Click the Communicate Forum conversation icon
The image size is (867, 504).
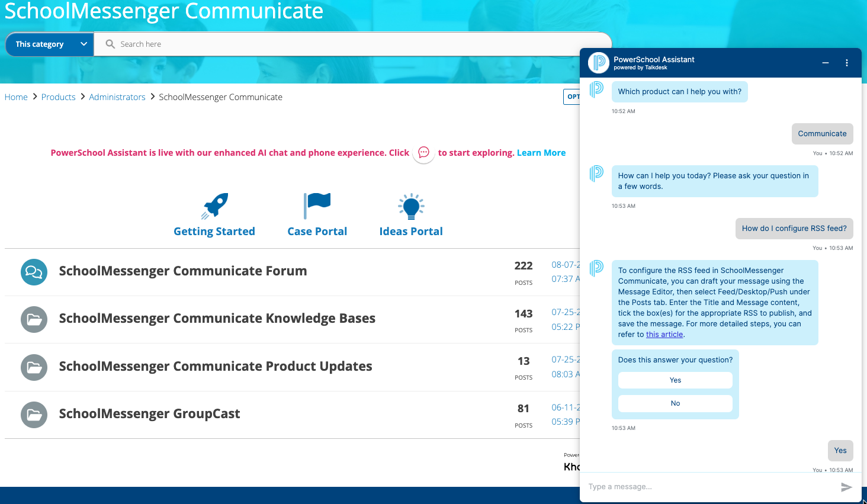(x=34, y=272)
